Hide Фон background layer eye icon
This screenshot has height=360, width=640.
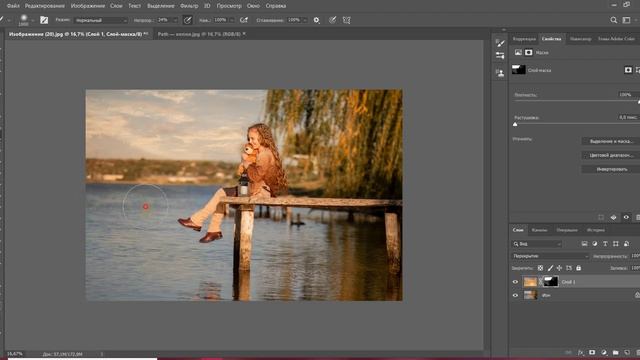coord(515,295)
